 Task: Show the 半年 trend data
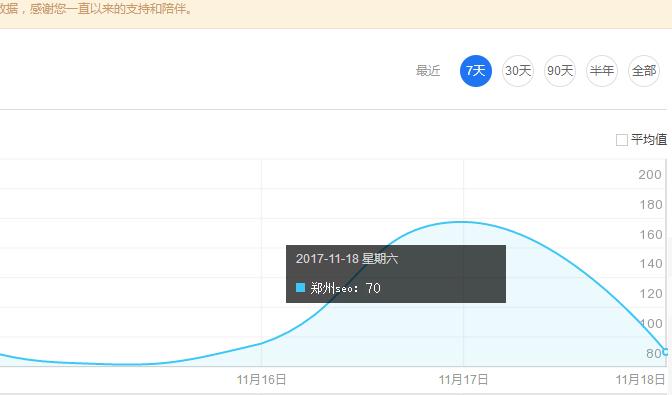602,71
